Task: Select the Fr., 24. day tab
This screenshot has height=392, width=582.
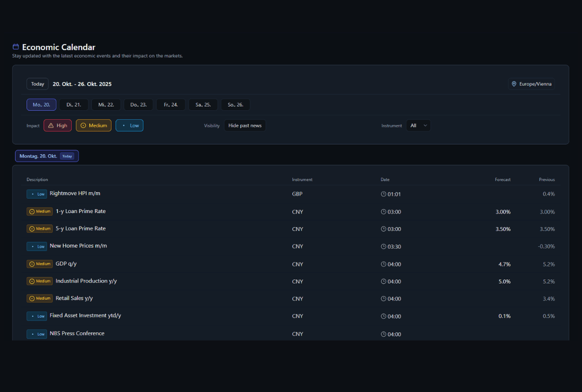Action: pyautogui.click(x=171, y=105)
